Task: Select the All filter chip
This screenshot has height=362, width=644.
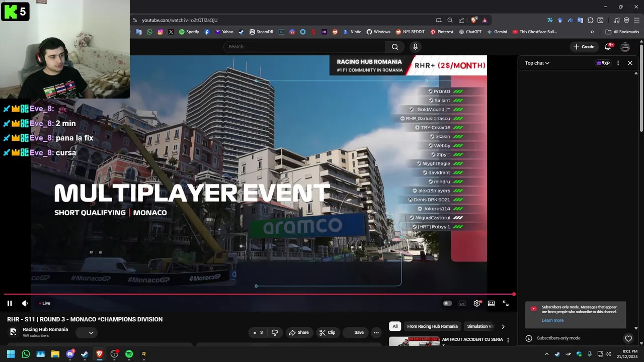Action: pyautogui.click(x=395, y=326)
